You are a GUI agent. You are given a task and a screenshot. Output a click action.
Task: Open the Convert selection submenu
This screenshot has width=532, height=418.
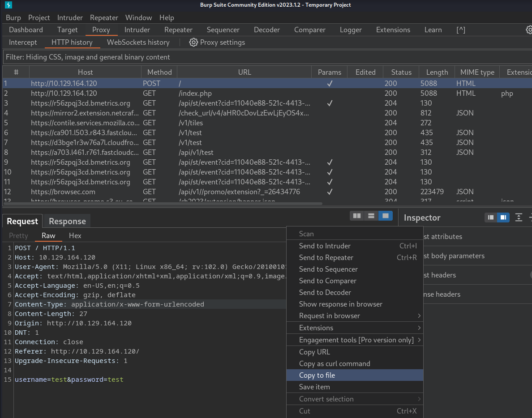coord(355,399)
